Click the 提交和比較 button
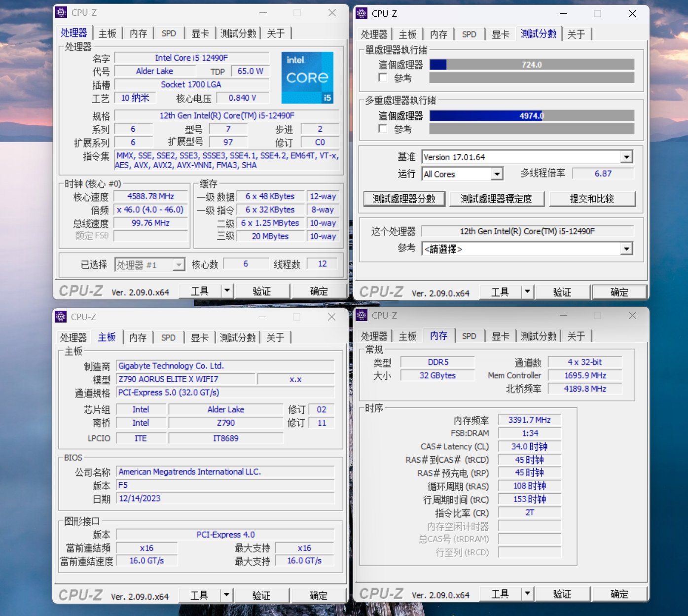This screenshot has width=688, height=616. click(592, 199)
